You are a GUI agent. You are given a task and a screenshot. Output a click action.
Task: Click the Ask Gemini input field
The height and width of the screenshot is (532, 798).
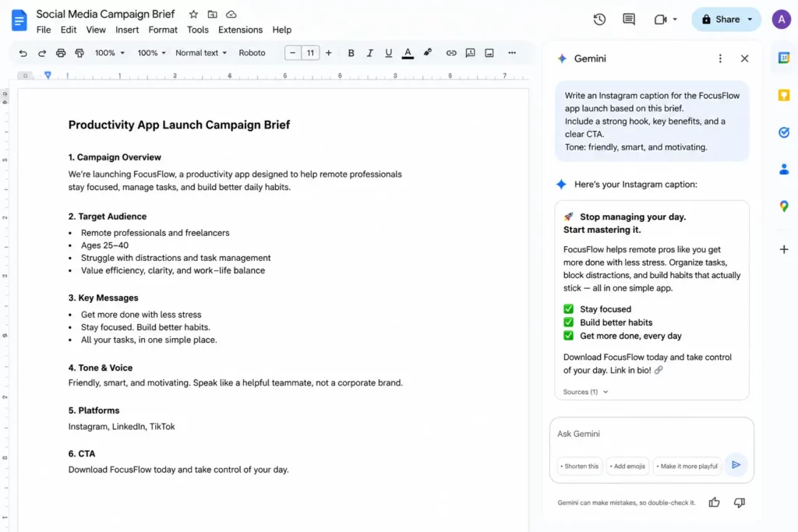click(x=651, y=434)
